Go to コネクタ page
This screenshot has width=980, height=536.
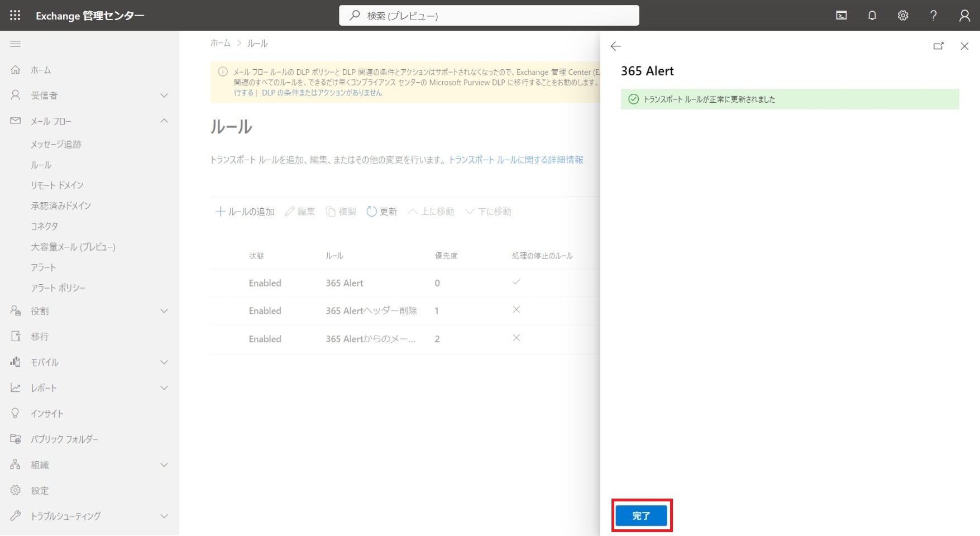coord(44,226)
